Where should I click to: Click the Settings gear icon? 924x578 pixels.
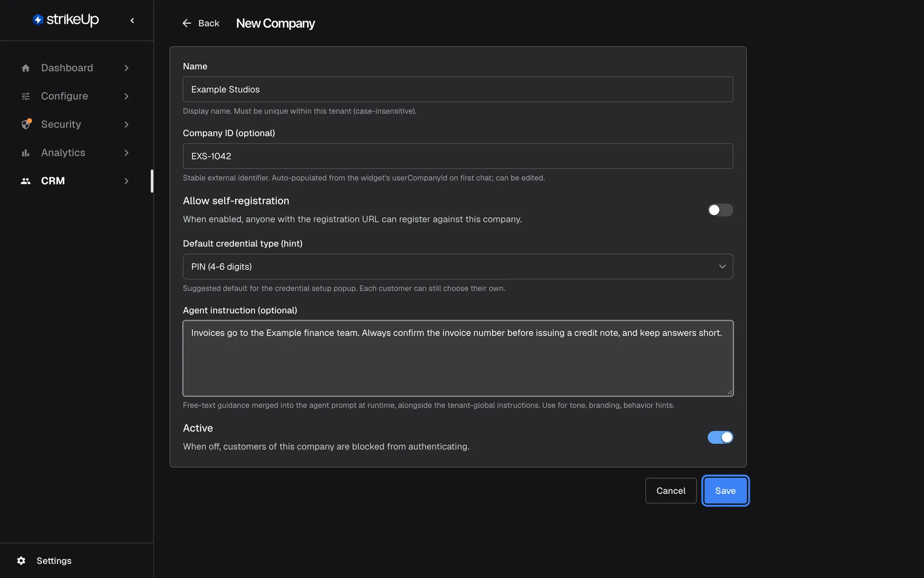21,561
